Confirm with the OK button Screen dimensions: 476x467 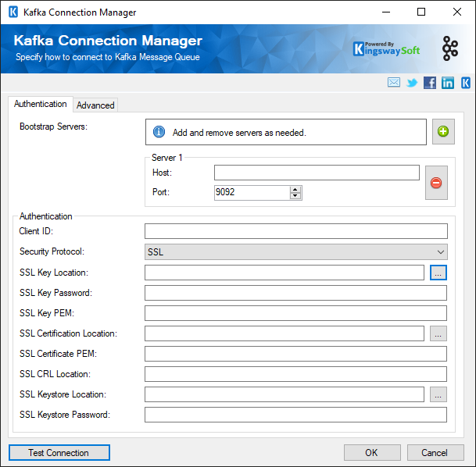pos(372,453)
